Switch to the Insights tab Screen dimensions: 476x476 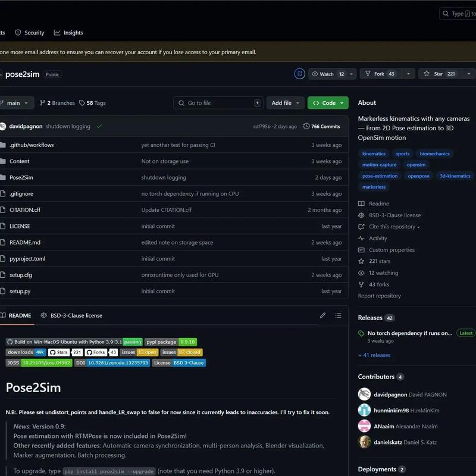(x=68, y=33)
